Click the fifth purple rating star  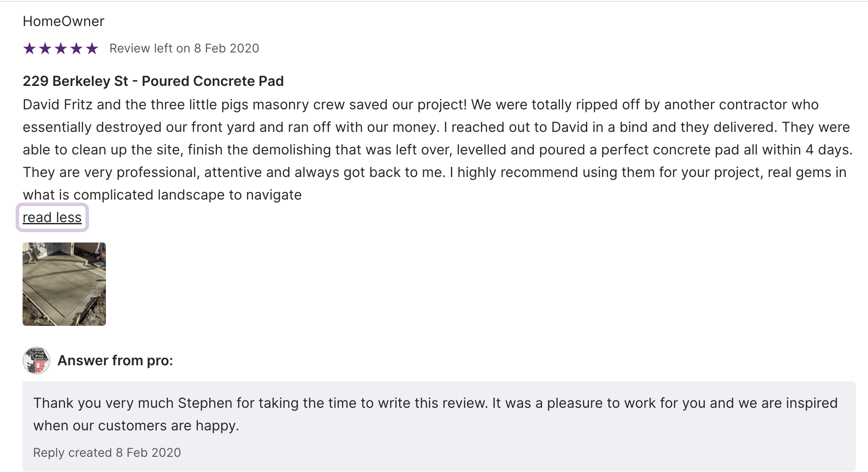(x=92, y=48)
